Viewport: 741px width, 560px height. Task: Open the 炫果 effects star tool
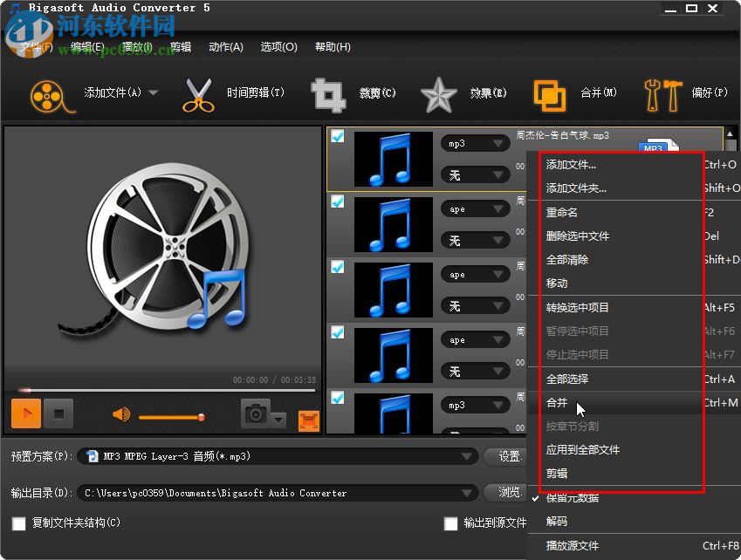click(438, 93)
